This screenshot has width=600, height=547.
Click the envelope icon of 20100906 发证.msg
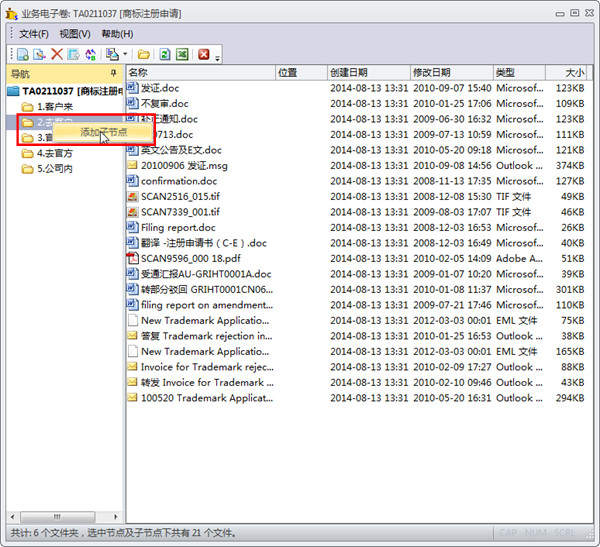click(x=132, y=165)
